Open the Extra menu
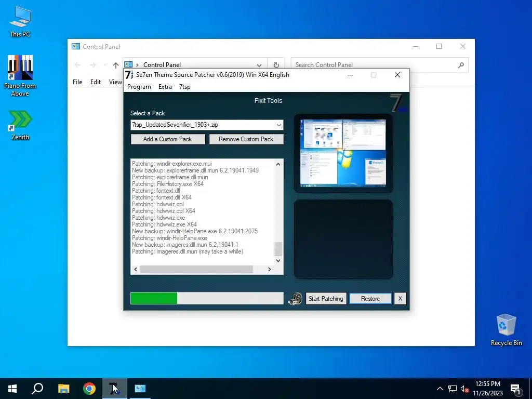This screenshot has width=532, height=399. point(165,87)
